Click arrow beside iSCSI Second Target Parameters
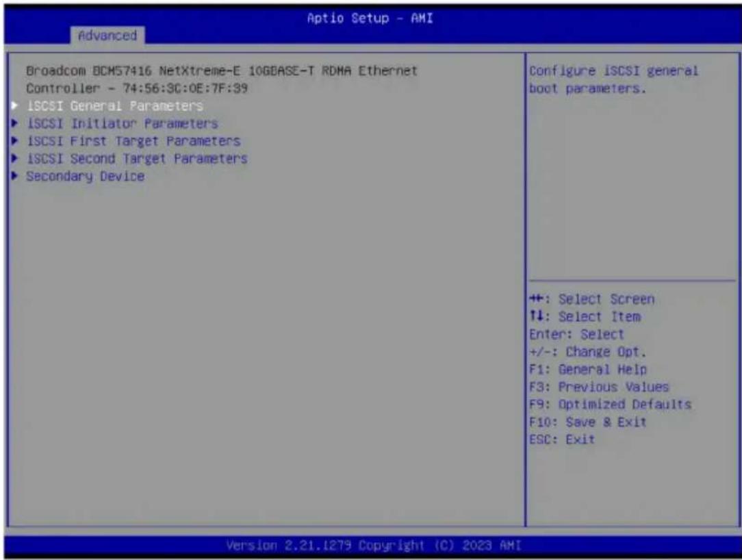Viewport: 742px width, 560px height. [14, 158]
